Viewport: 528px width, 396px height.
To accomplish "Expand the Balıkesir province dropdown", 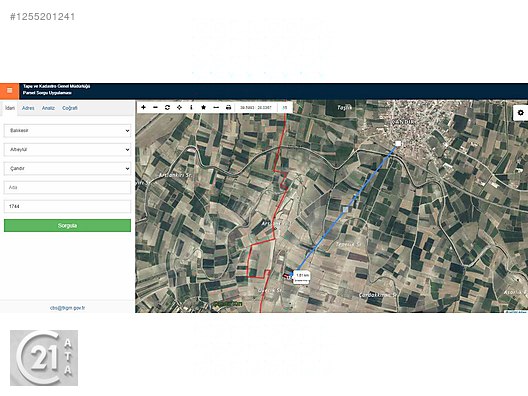I will pyautogui.click(x=67, y=131).
